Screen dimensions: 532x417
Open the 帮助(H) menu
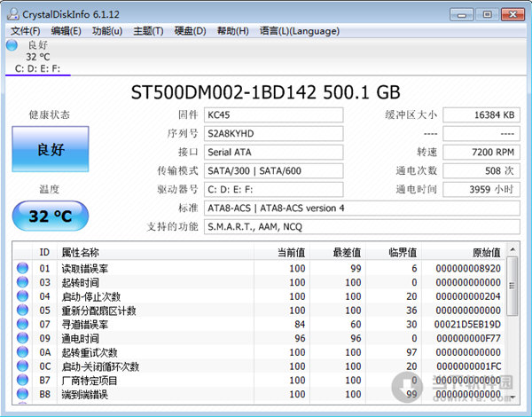coord(232,31)
